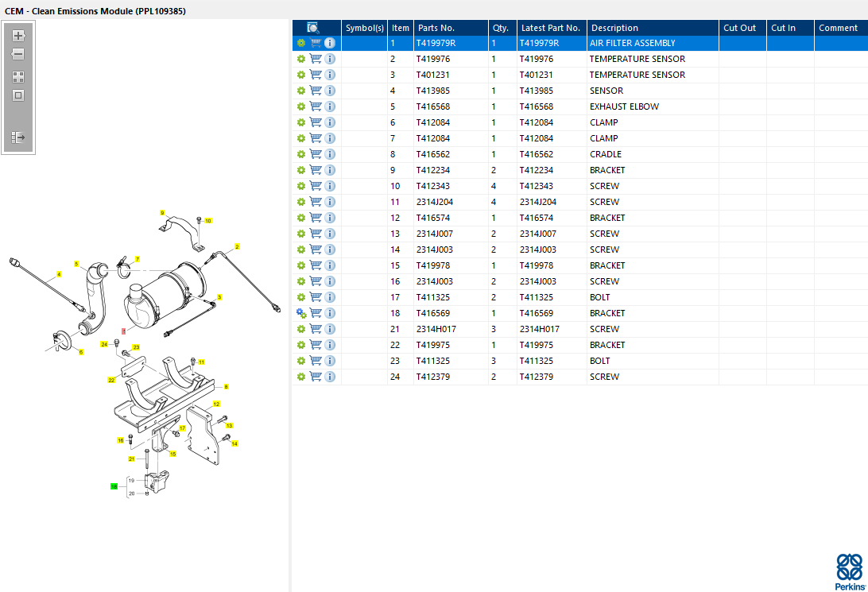Add item 17 BOLT to cart
This screenshot has height=592, width=868.
(x=316, y=297)
